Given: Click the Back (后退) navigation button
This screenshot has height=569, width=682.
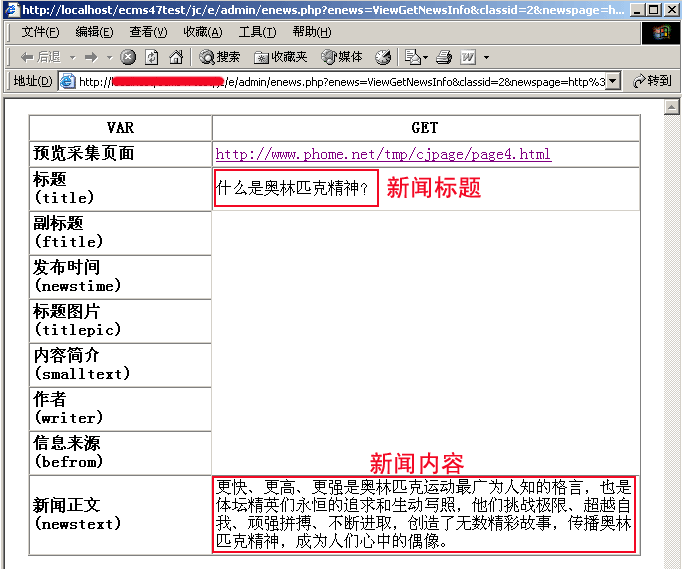Looking at the screenshot, I should 38,57.
